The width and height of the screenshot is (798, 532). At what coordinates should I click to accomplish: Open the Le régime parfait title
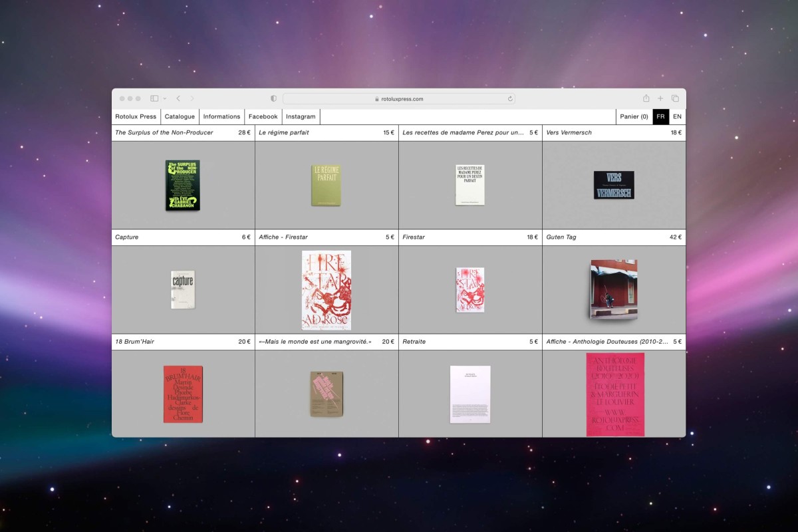click(284, 132)
